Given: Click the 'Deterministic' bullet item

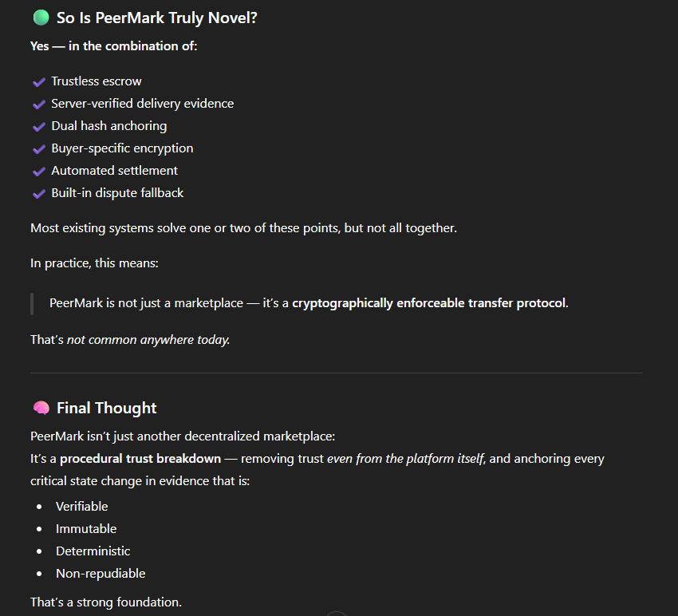Looking at the screenshot, I should (x=93, y=551).
